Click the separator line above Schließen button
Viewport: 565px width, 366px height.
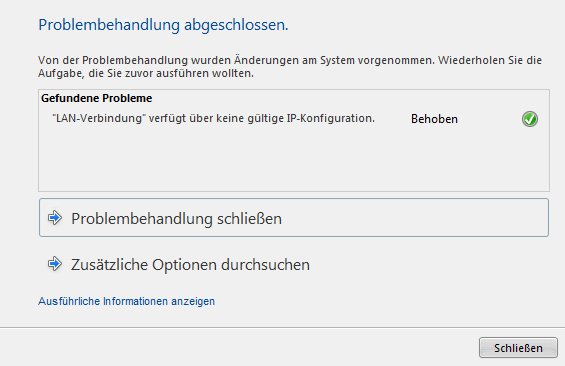(282, 327)
